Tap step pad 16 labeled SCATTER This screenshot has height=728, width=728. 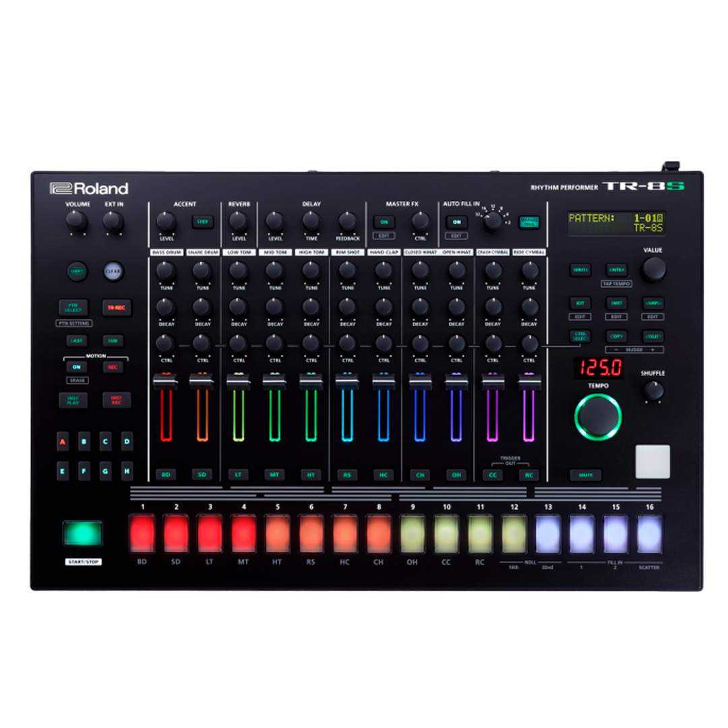649,534
